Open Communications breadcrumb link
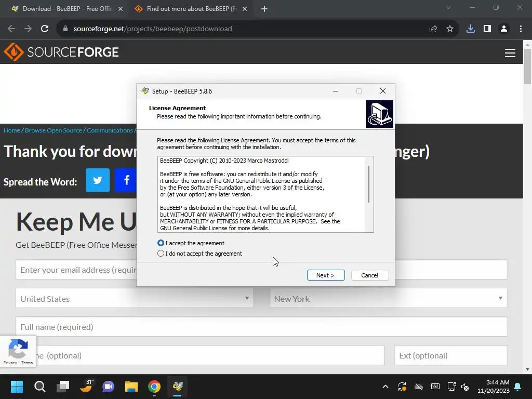 (110, 130)
